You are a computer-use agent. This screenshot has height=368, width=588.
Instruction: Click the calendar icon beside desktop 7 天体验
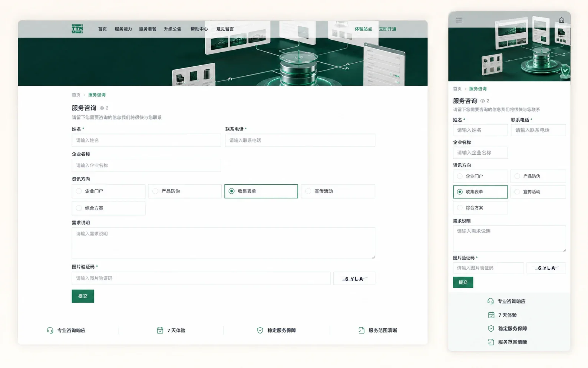pyautogui.click(x=160, y=330)
